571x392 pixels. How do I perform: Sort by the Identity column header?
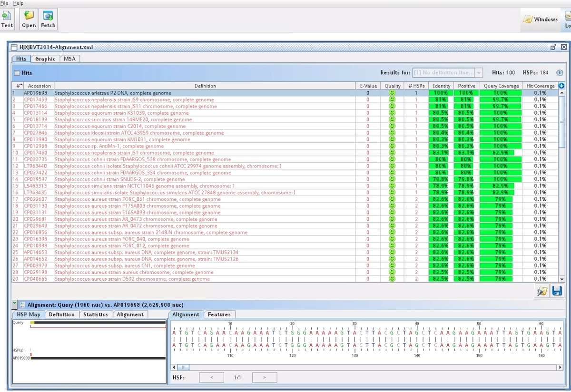(442, 86)
